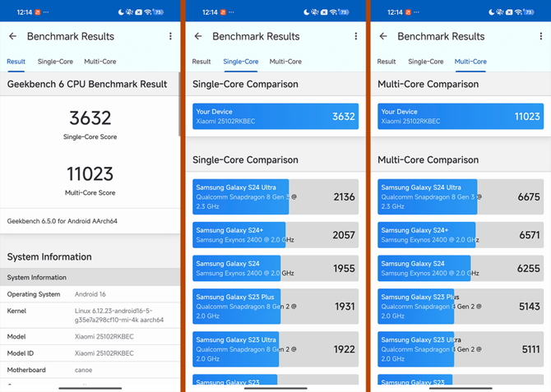The height and width of the screenshot is (392, 551).
Task: Select Single-Core tab on Multi-Core Comparison screen
Action: pos(425,62)
